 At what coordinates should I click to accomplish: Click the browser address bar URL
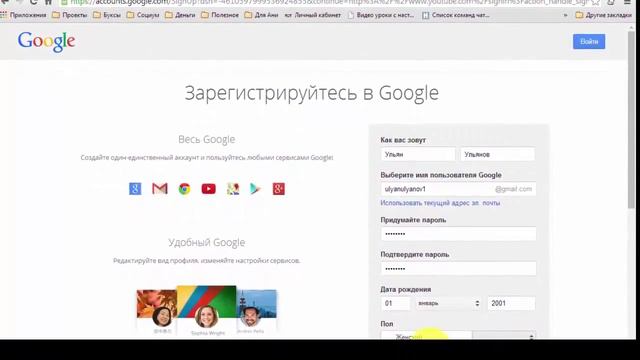pos(329,2)
